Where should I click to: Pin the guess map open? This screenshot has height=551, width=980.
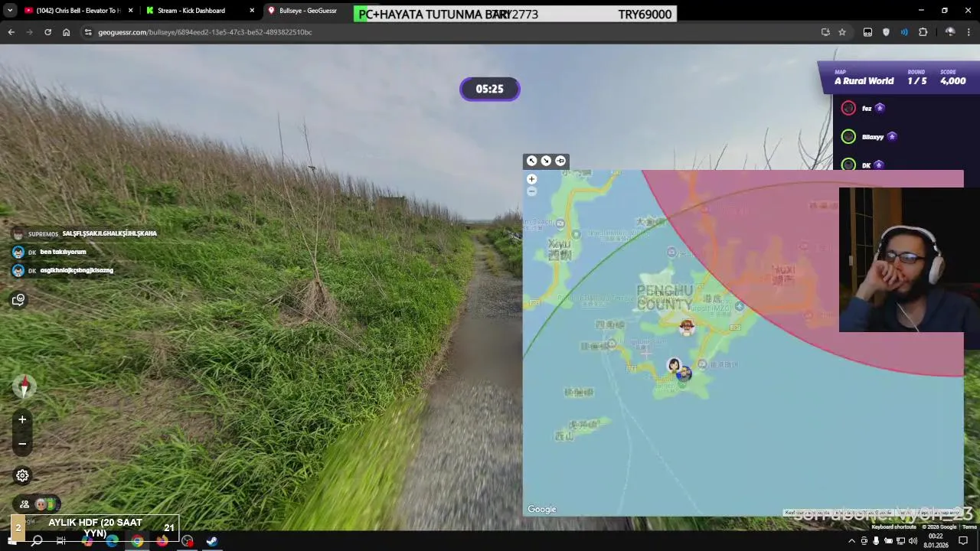pos(560,161)
